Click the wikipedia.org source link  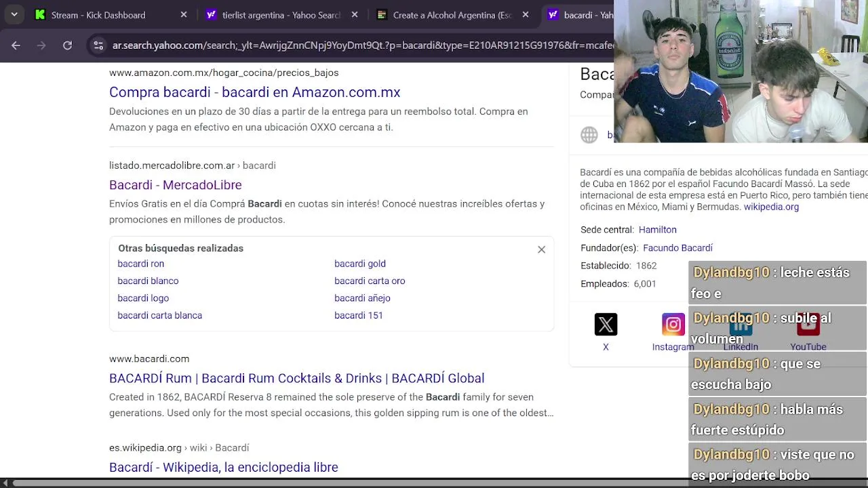click(x=771, y=207)
